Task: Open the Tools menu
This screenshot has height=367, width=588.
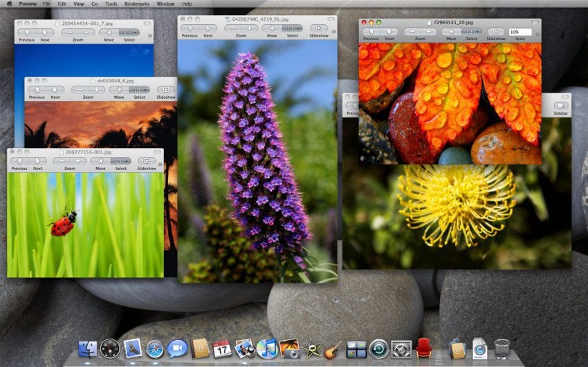Action: pyautogui.click(x=111, y=3)
